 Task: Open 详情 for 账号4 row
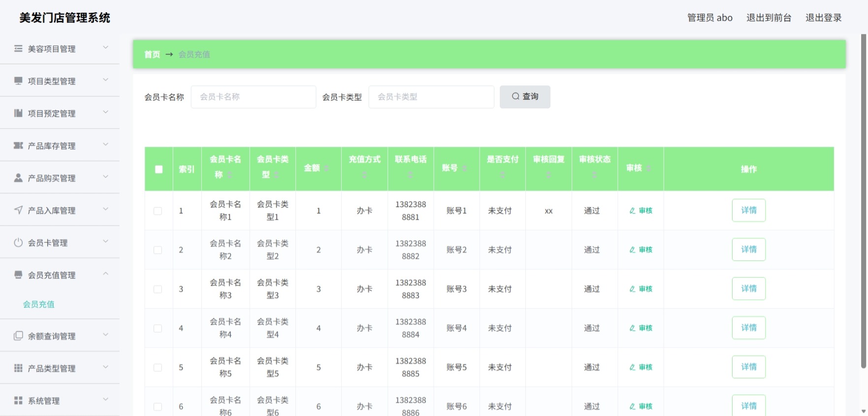coord(748,328)
